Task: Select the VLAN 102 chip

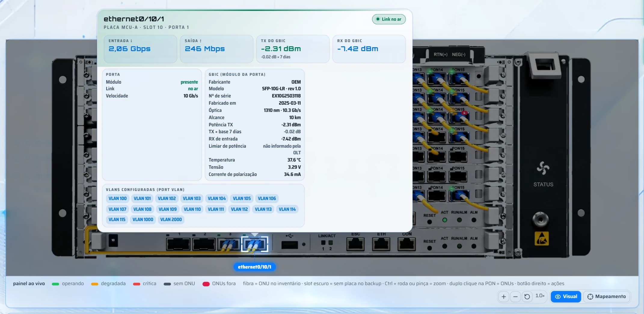Action: pos(167,199)
